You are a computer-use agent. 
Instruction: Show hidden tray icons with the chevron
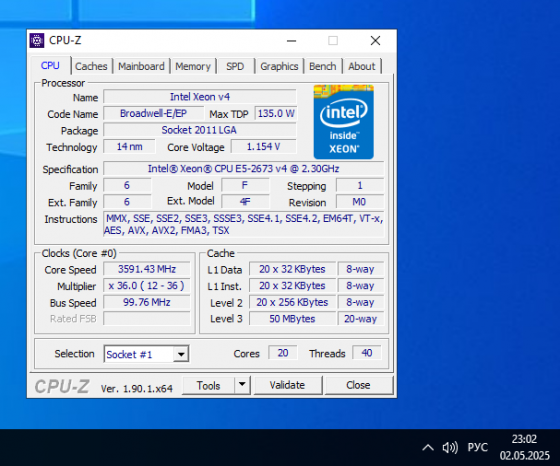point(428,447)
